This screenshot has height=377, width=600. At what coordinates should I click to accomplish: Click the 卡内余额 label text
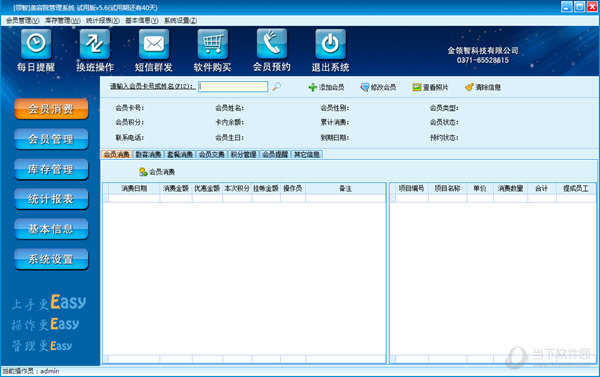point(230,122)
